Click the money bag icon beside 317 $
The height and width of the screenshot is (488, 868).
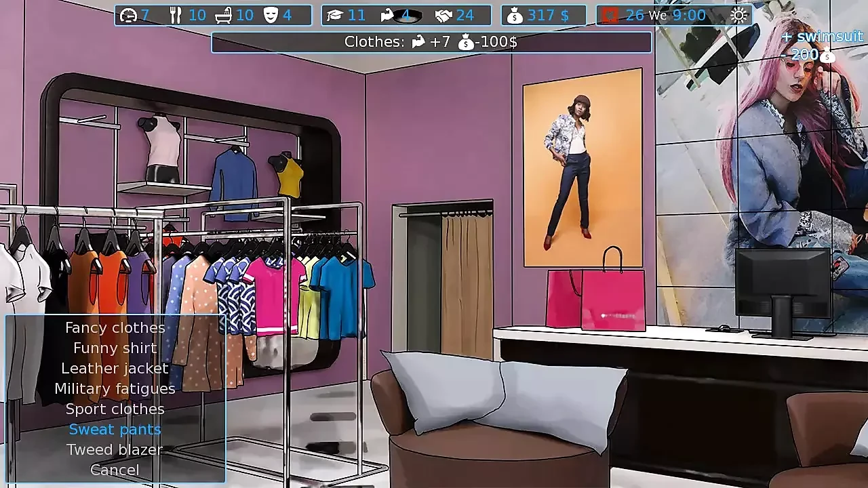tap(515, 15)
